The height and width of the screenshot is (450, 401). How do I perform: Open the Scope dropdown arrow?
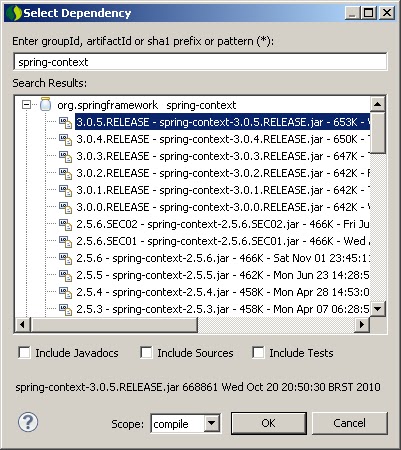[211, 423]
